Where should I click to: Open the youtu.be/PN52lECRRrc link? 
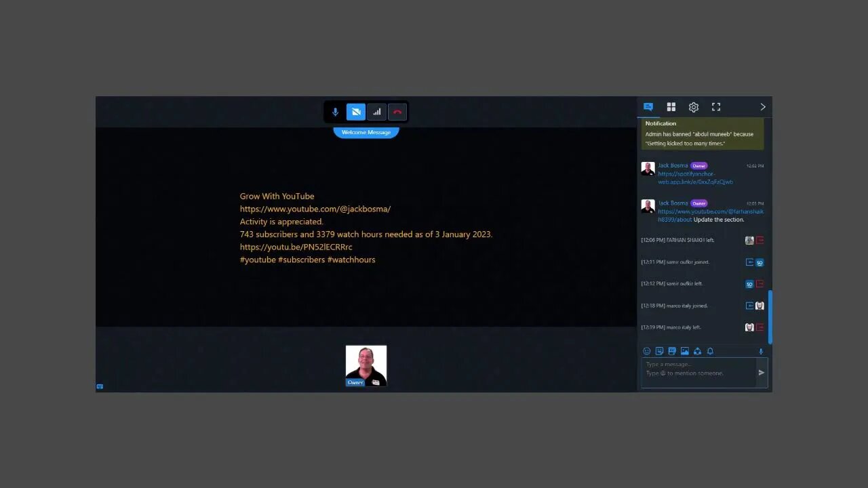296,247
